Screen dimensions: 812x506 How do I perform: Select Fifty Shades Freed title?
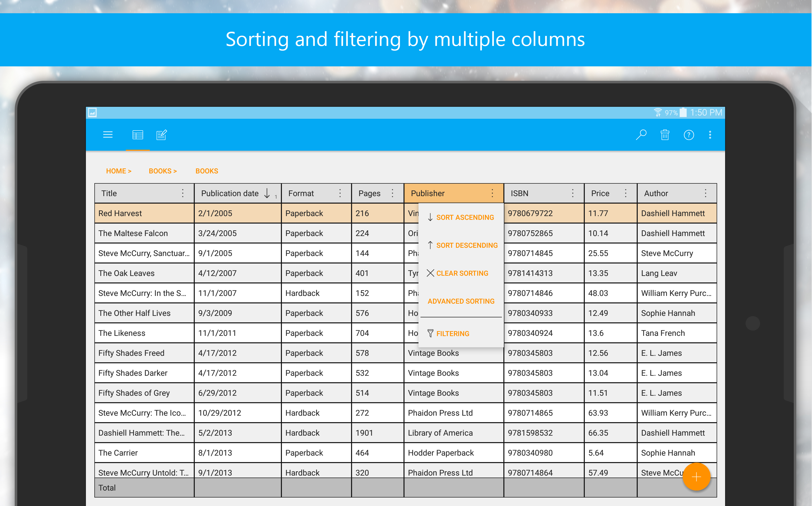(144, 353)
